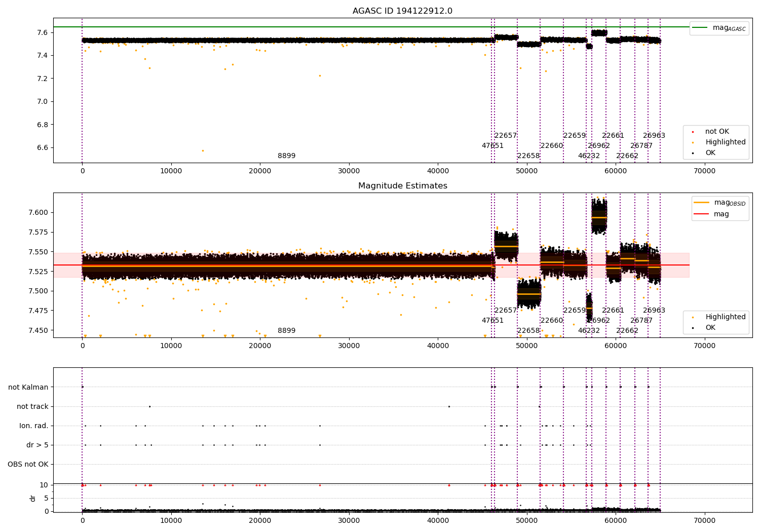This screenshot has height=532, width=760.
Task: Click OBSID label 47651 in the top plot
Action: (x=492, y=146)
